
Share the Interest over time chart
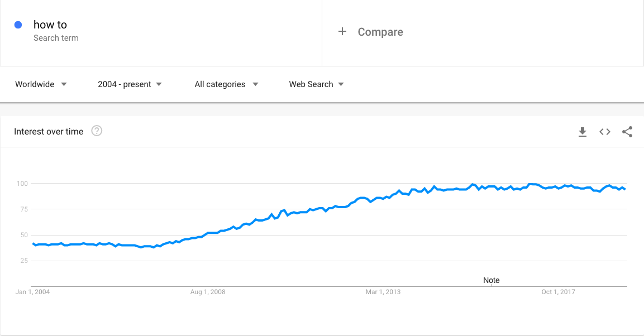(627, 132)
